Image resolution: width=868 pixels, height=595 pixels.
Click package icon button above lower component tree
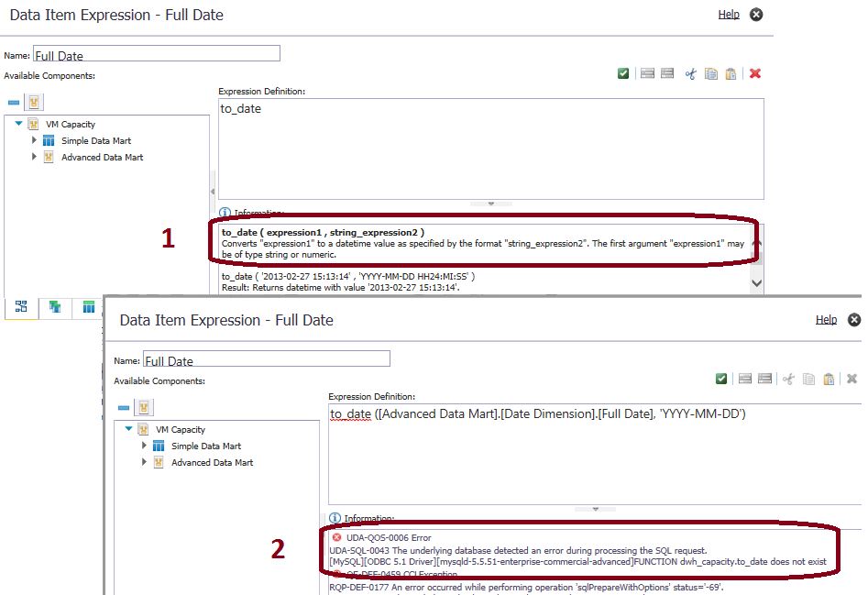pyautogui.click(x=143, y=407)
